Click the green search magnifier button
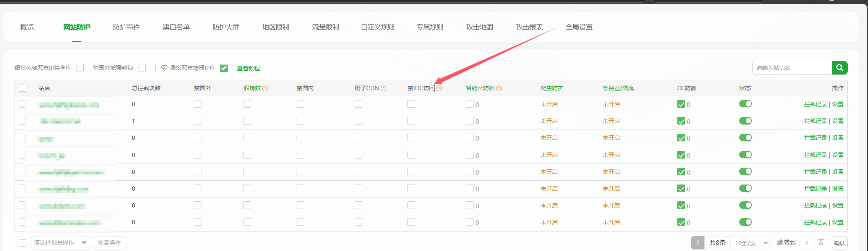This screenshot has width=868, height=251. tap(839, 68)
